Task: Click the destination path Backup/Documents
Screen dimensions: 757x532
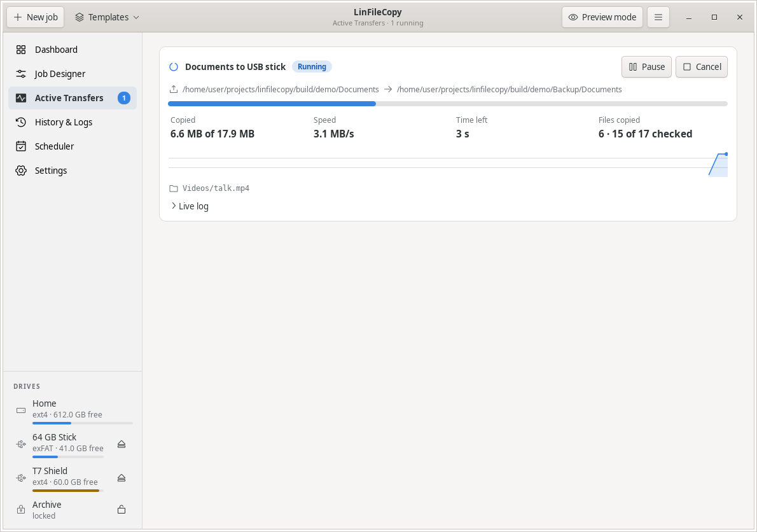Action: click(x=510, y=89)
